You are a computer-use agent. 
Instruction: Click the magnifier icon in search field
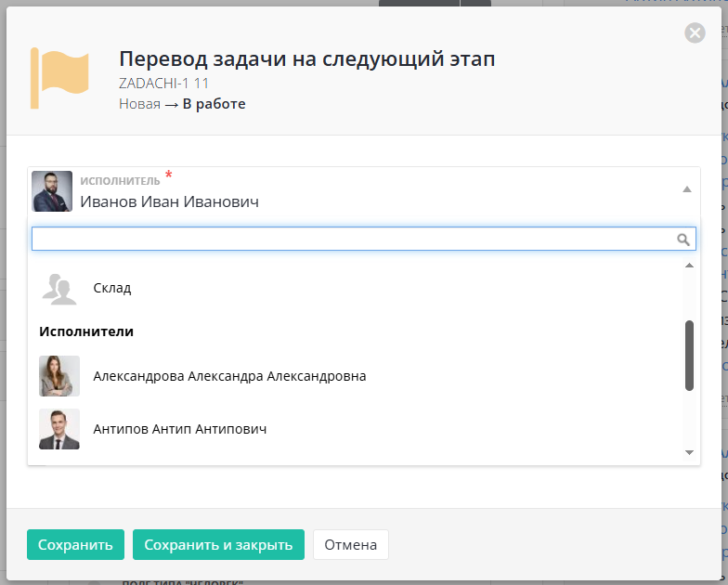click(x=683, y=240)
